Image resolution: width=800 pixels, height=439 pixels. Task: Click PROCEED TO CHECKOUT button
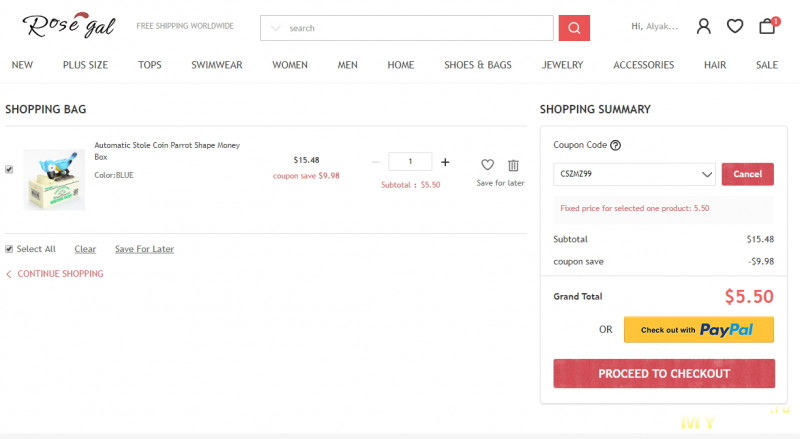click(664, 374)
